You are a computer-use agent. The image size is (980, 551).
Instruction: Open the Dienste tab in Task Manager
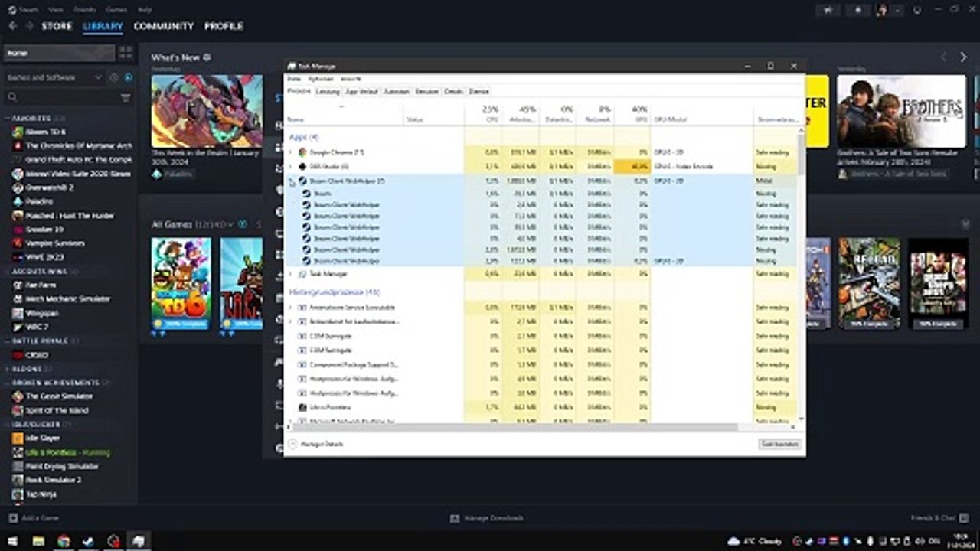pyautogui.click(x=479, y=91)
